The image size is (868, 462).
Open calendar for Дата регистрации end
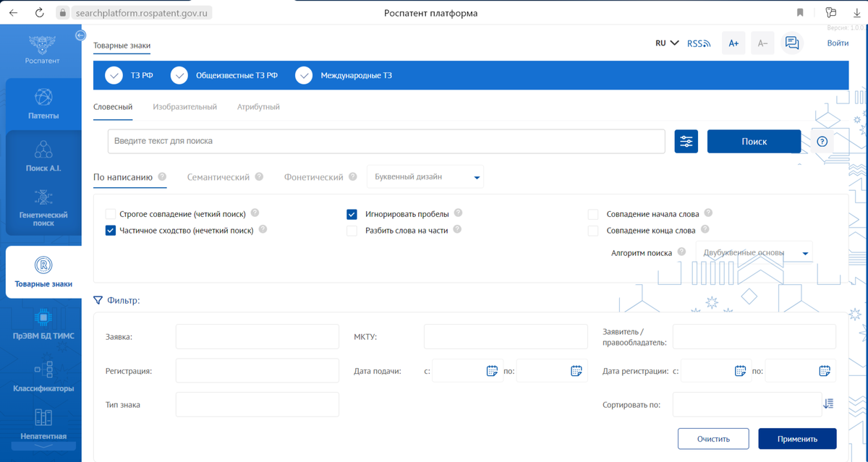pos(825,371)
